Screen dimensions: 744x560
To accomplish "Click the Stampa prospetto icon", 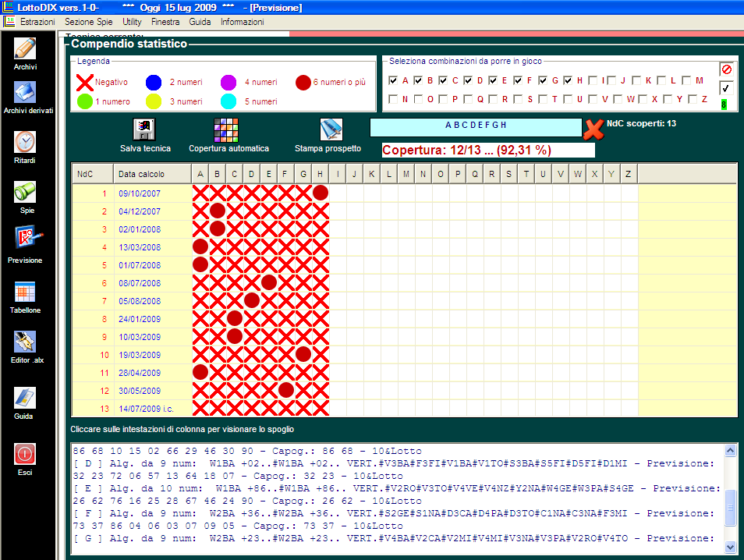I will click(331, 129).
